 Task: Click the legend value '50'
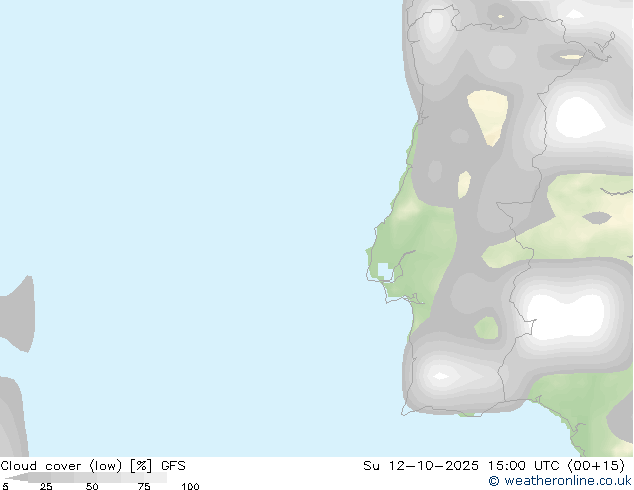[92, 486]
